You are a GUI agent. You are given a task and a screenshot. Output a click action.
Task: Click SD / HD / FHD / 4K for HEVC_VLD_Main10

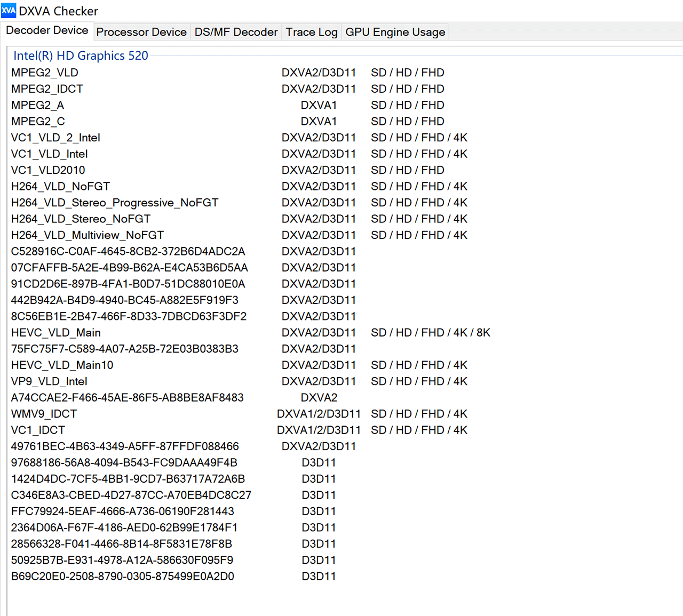(x=419, y=365)
